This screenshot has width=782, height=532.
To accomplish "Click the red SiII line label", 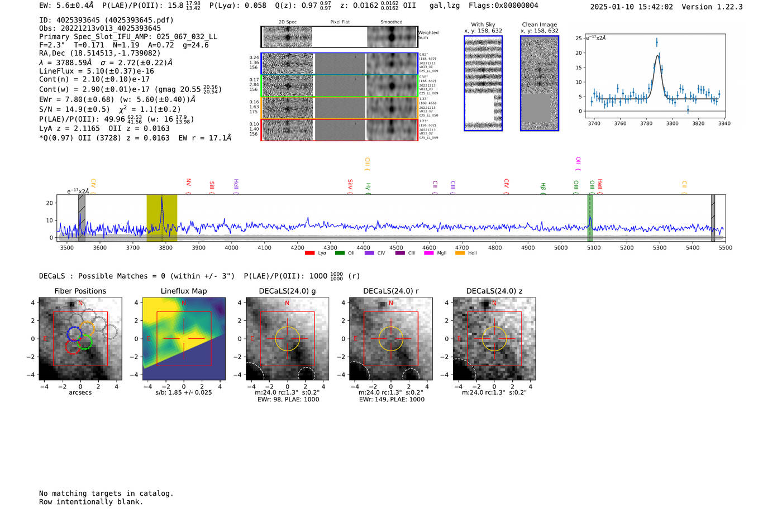I will tap(212, 187).
